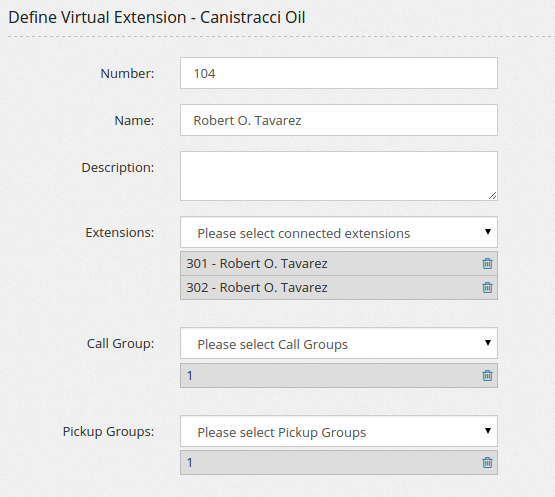Screen dimensions: 555x497
Task: Remove Pickup Group 1 trash icon
Action: [487, 463]
